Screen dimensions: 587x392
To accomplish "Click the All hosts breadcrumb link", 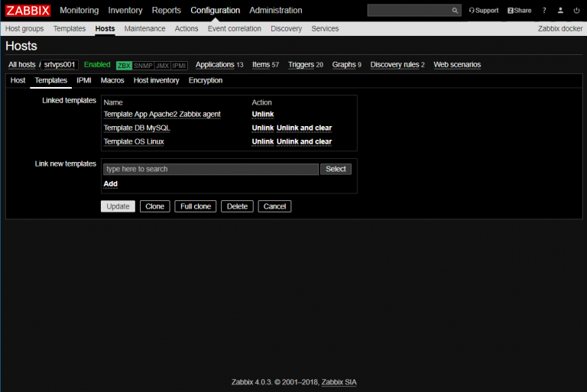I will [x=22, y=65].
